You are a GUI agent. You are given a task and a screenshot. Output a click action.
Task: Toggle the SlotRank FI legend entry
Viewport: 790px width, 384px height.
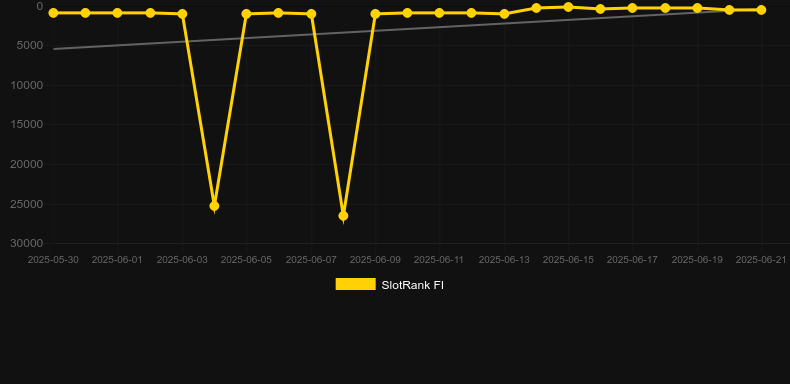click(389, 285)
